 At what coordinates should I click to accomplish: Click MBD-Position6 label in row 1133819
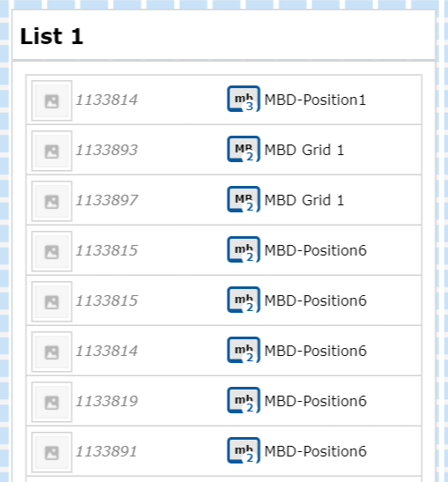316,401
